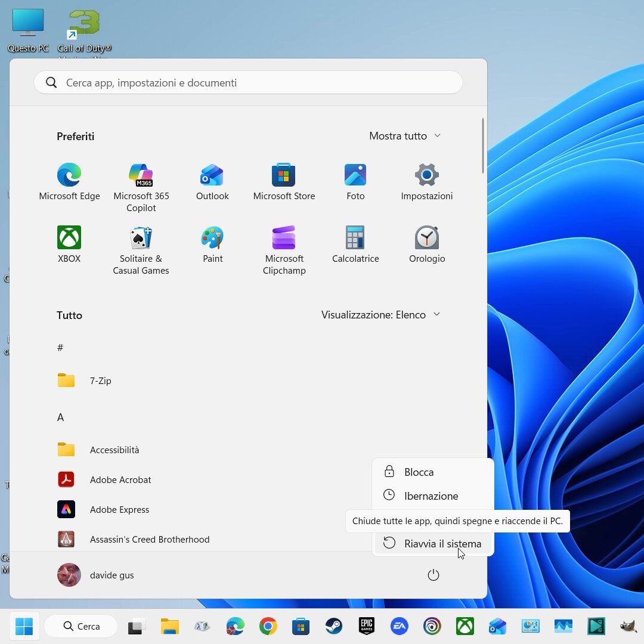Image resolution: width=644 pixels, height=644 pixels.
Task: Launch XBOX pinned app
Action: 69,244
